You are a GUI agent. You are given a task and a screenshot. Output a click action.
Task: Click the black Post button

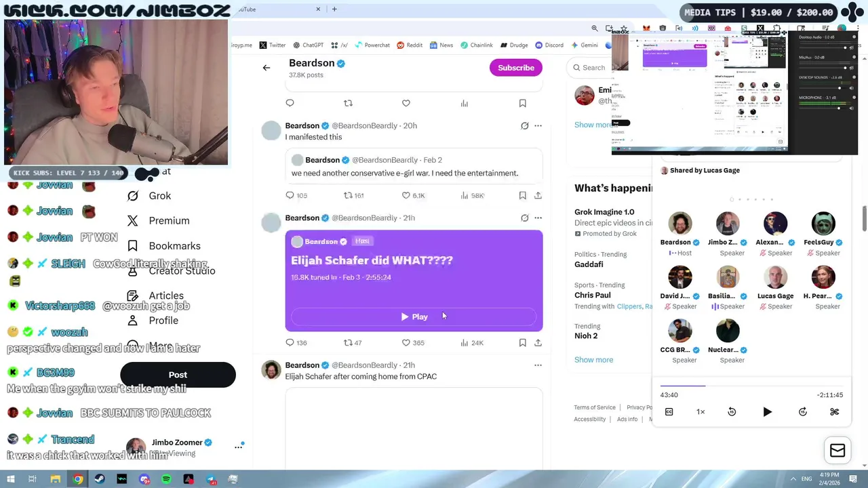coord(178,375)
